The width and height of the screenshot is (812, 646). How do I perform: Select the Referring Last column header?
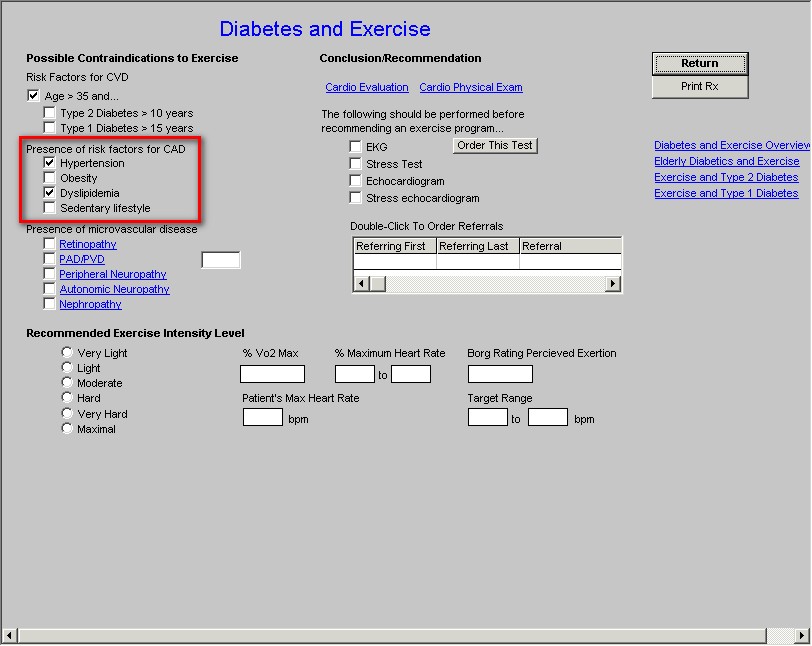click(478, 246)
